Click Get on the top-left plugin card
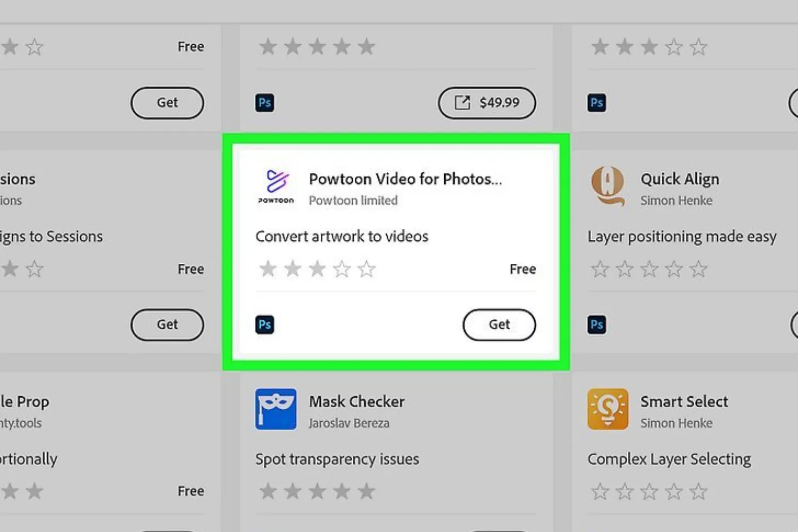 167,103
